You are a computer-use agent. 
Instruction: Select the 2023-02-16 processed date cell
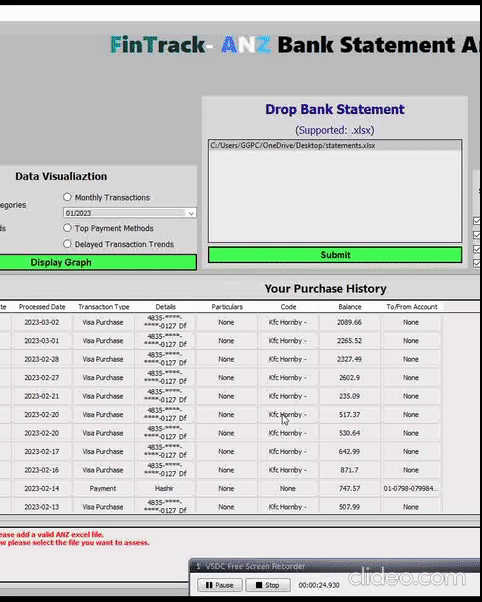(x=41, y=470)
